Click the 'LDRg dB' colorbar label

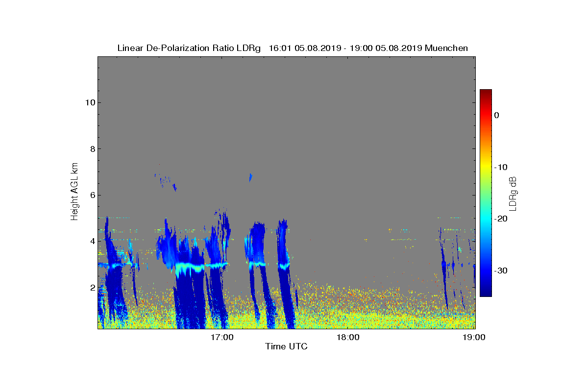pyautogui.click(x=513, y=193)
